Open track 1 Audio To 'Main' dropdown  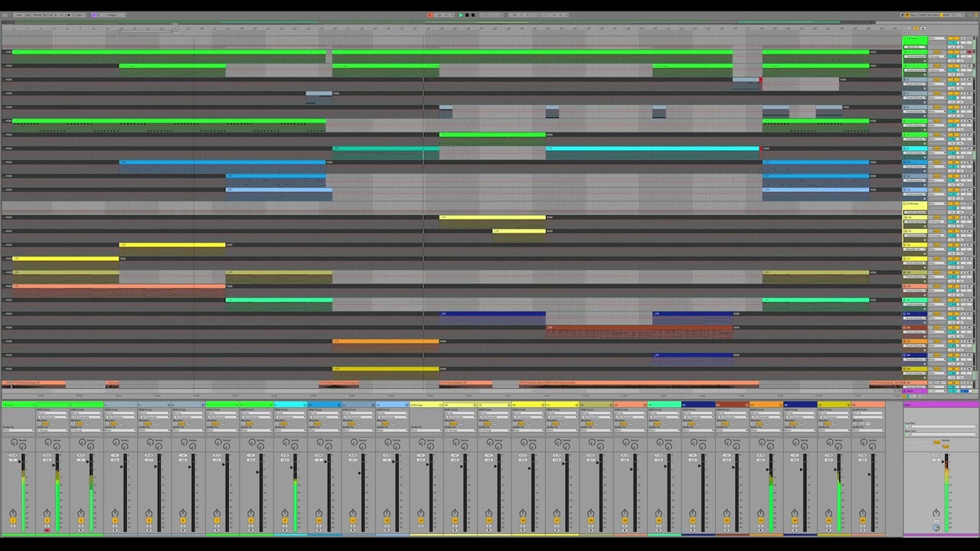point(18,430)
